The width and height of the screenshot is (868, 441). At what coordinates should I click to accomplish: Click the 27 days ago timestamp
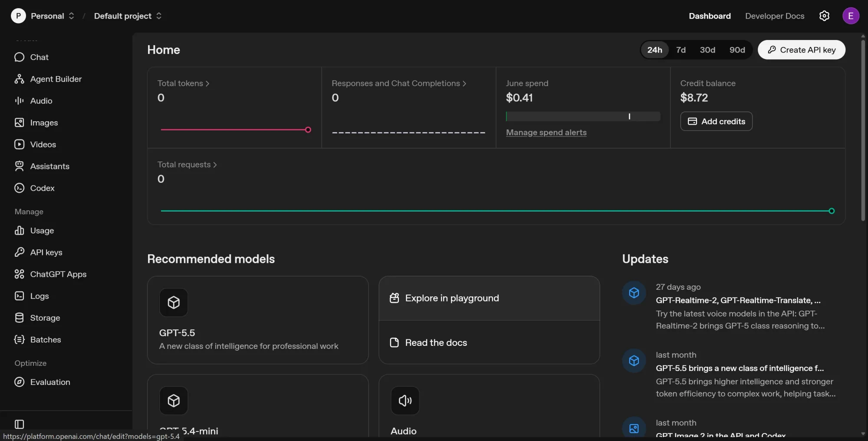click(678, 287)
